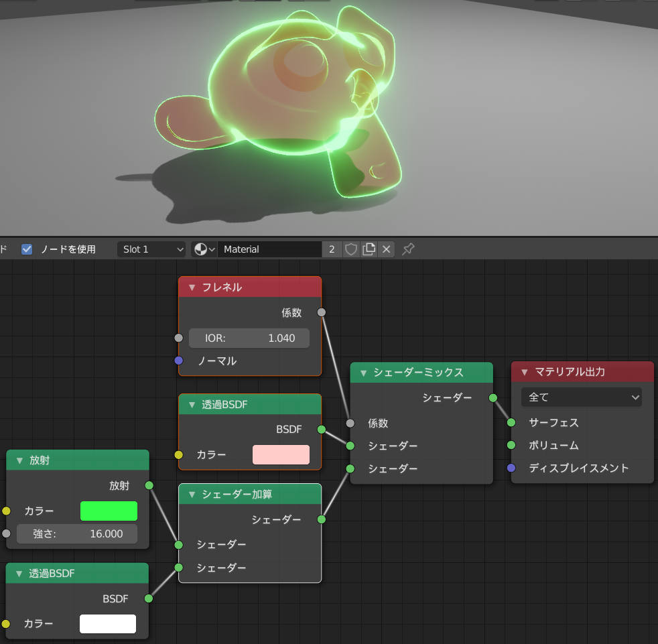Click the 係数 input socket on シェーダーミックス

click(350, 423)
